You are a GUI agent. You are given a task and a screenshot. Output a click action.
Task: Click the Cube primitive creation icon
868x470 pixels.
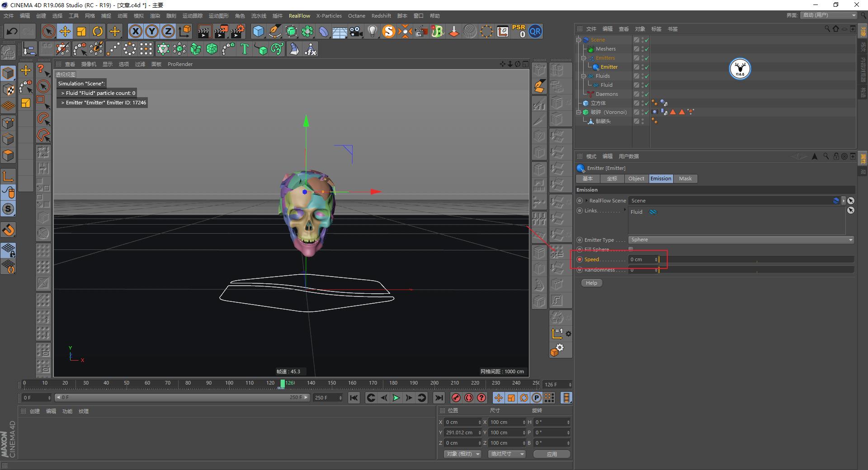258,32
